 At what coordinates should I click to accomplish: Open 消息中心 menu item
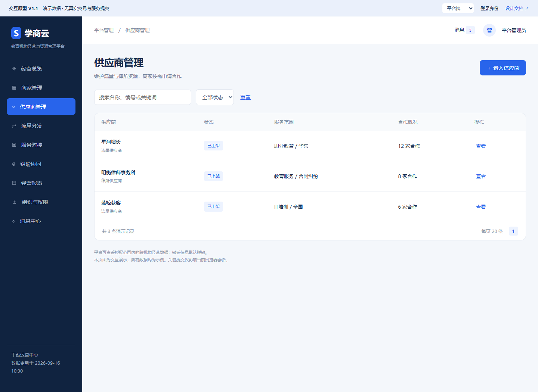(x=41, y=221)
